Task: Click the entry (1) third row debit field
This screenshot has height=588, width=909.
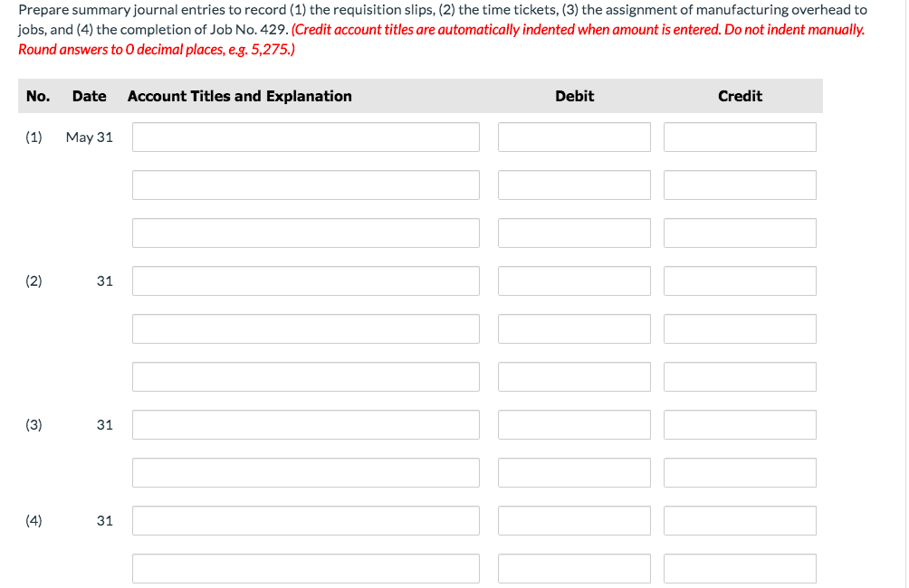Action: [x=574, y=232]
